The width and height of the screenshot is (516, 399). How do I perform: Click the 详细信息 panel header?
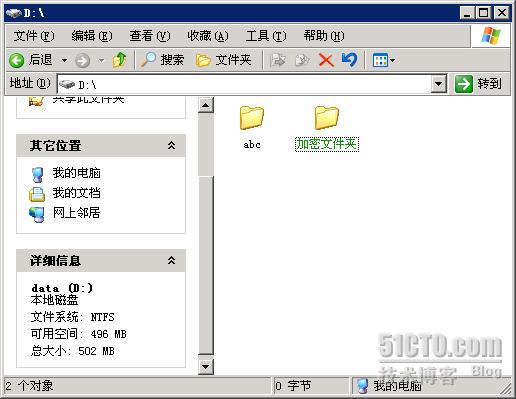coord(101,261)
